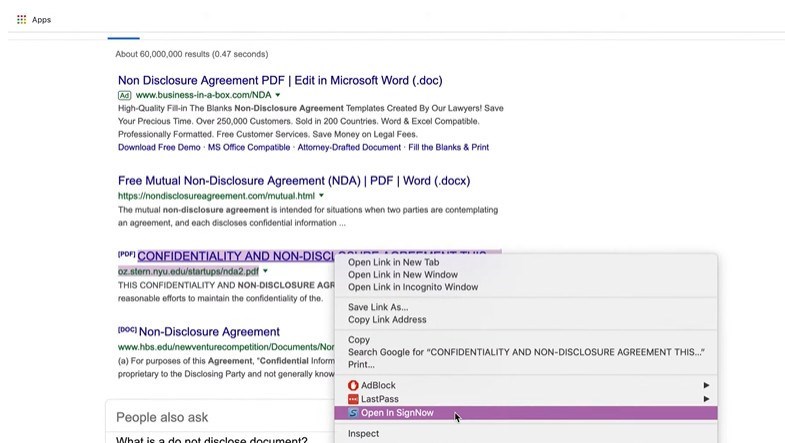
Task: Open Free Mutual Non-Disclosure Agreement result
Action: click(x=294, y=181)
